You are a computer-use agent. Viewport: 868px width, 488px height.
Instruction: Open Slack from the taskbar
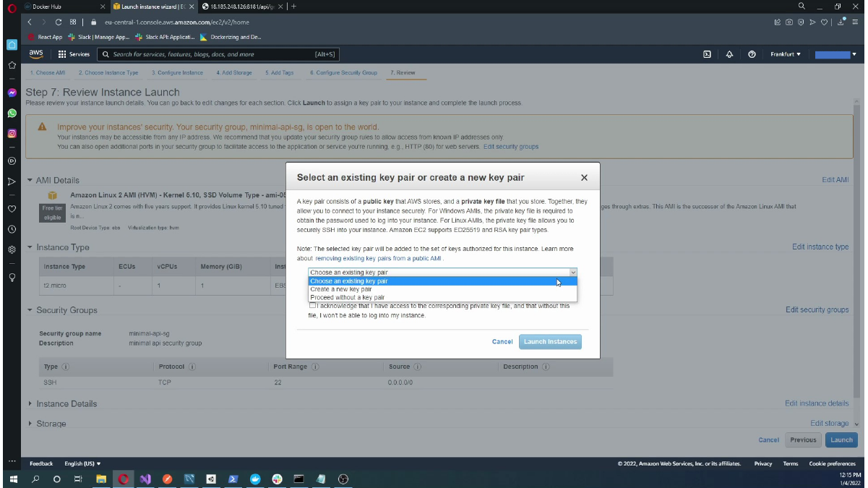[x=277, y=479]
